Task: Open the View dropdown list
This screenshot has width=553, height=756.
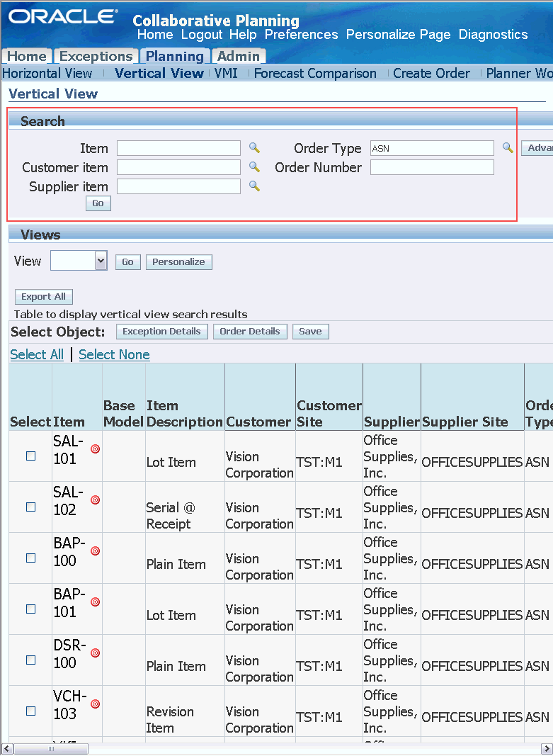Action: (x=79, y=261)
